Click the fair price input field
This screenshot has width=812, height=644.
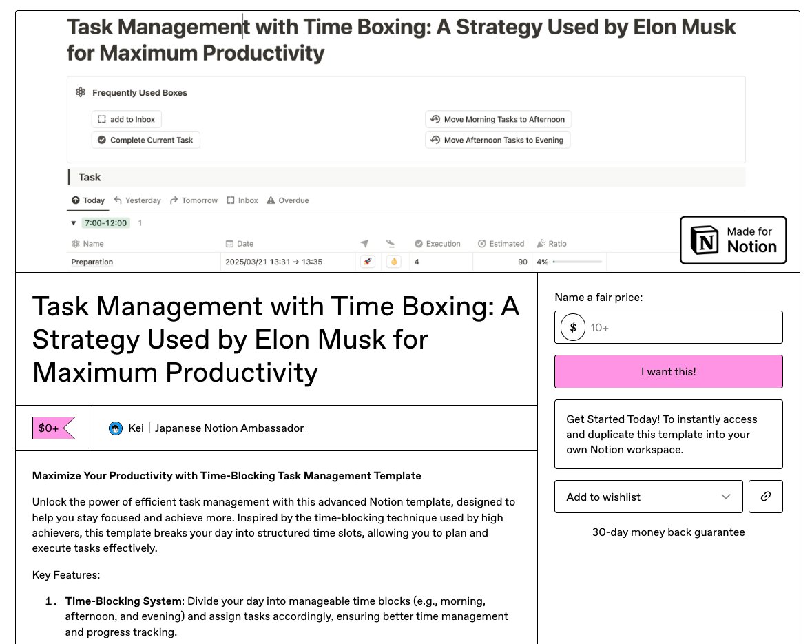pyautogui.click(x=669, y=327)
